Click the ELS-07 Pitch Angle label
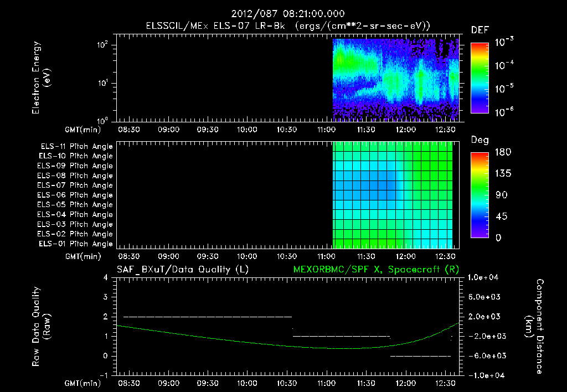Viewport: 567px width, 392px height. (75, 185)
